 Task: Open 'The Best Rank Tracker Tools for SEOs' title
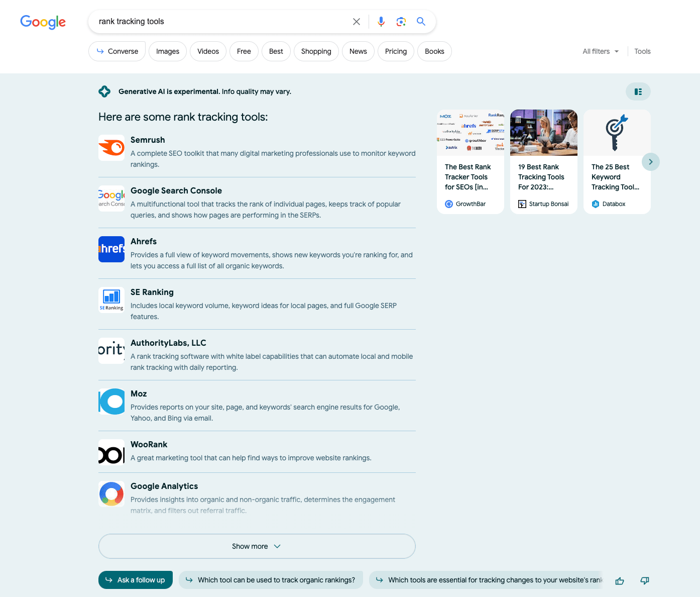468,177
